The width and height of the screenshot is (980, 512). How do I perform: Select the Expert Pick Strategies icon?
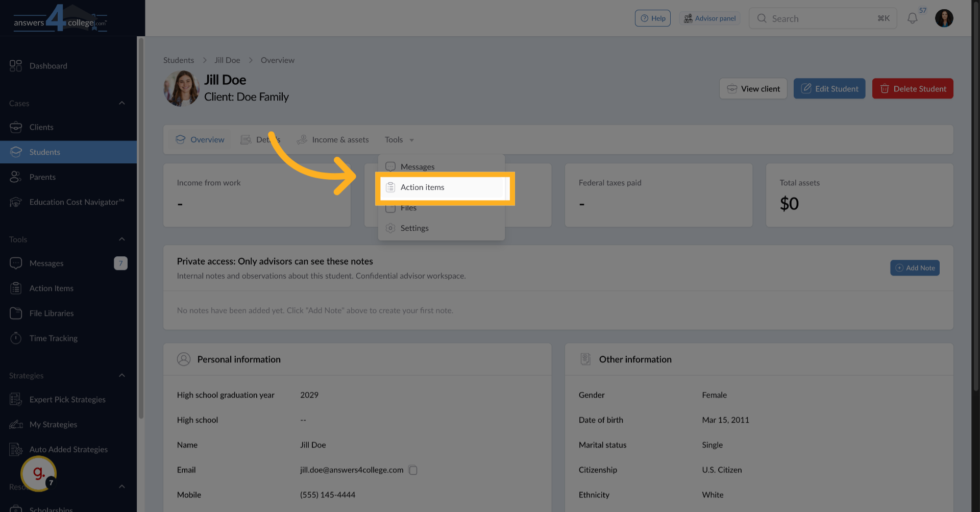click(x=15, y=399)
